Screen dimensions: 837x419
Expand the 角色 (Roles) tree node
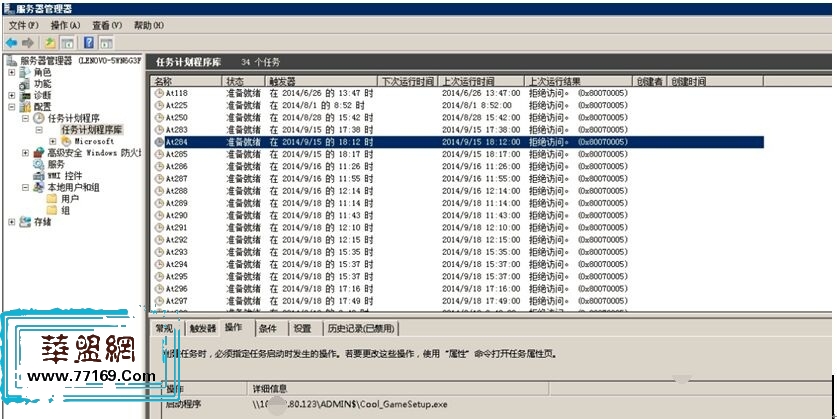12,73
